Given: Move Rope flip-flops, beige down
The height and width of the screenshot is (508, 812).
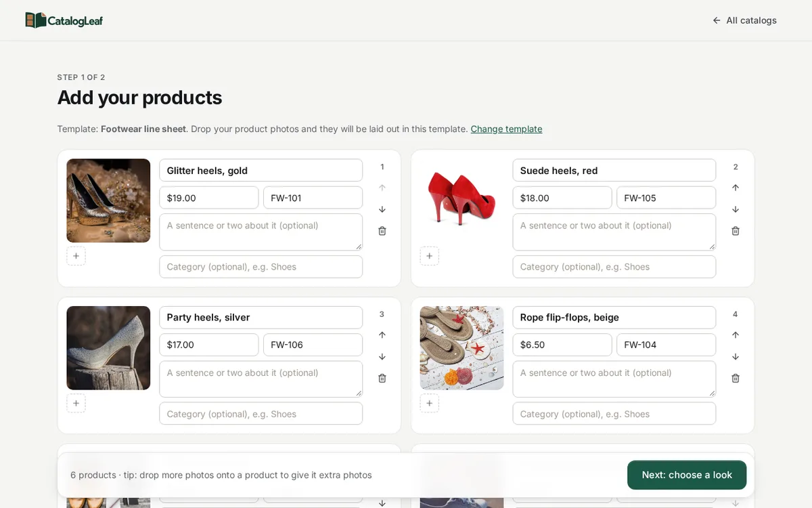Looking at the screenshot, I should [736, 356].
